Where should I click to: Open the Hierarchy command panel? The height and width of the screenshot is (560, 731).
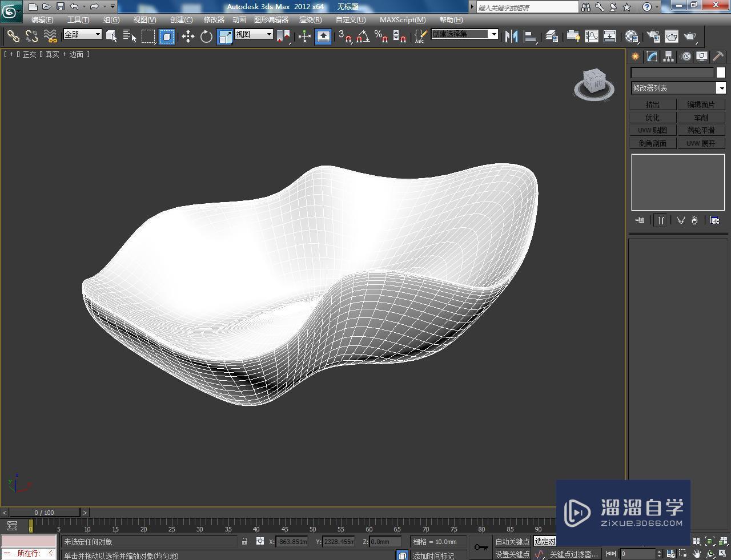668,56
